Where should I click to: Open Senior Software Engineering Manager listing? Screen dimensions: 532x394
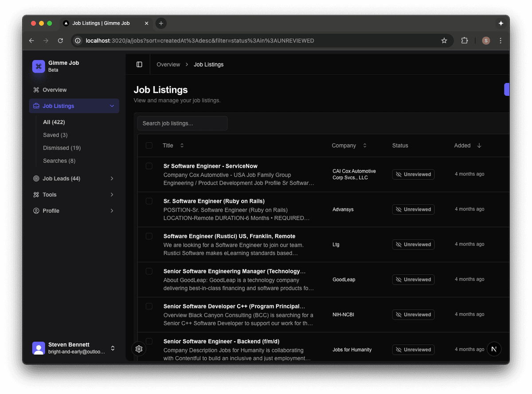click(235, 271)
